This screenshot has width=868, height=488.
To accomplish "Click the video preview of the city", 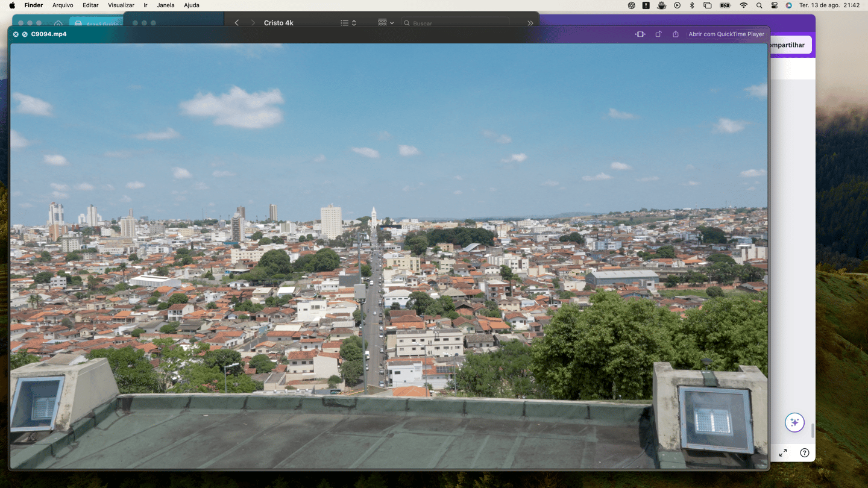I will (389, 256).
